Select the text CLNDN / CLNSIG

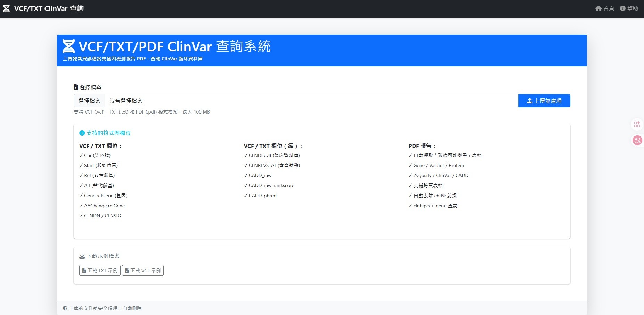103,216
